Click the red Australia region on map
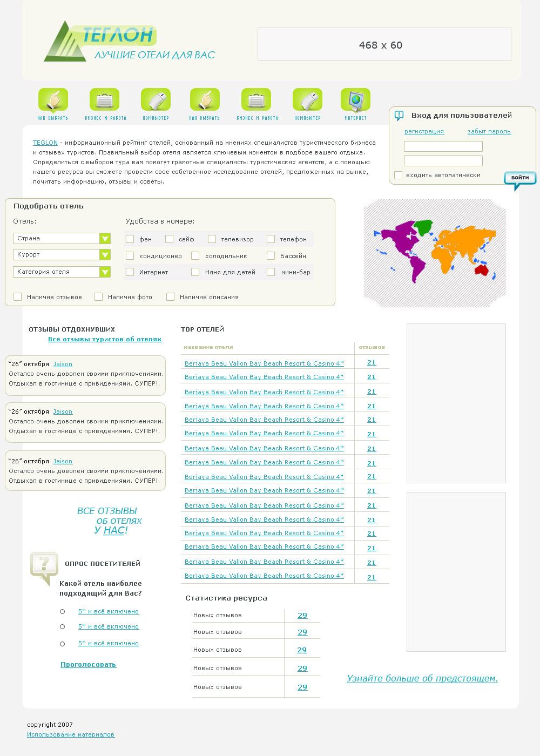540x756 pixels. (x=481, y=270)
